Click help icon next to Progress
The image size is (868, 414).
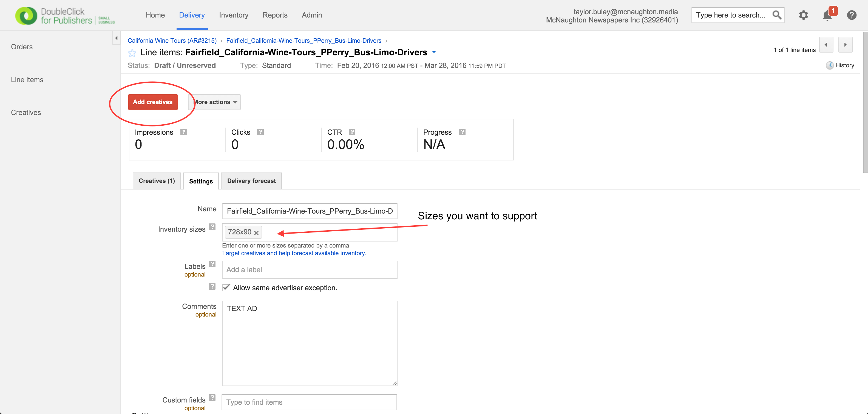[x=462, y=132]
